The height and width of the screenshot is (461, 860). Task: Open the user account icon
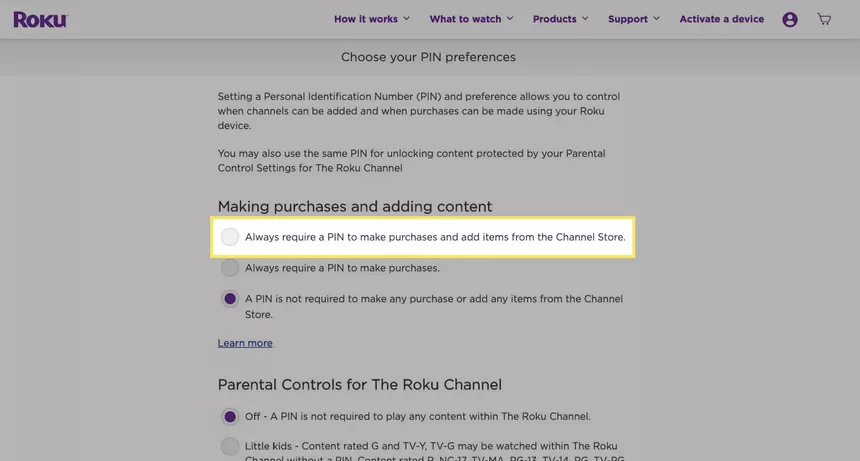(x=790, y=20)
